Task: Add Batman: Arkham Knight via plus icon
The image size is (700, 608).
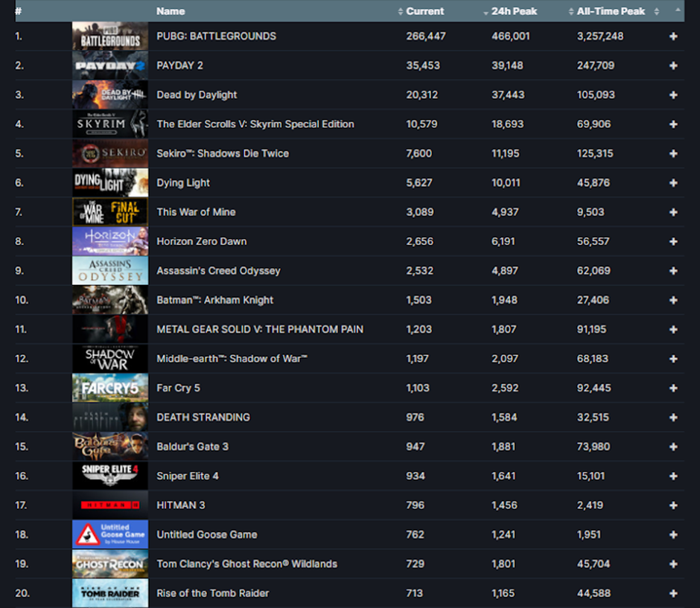Action: [673, 300]
